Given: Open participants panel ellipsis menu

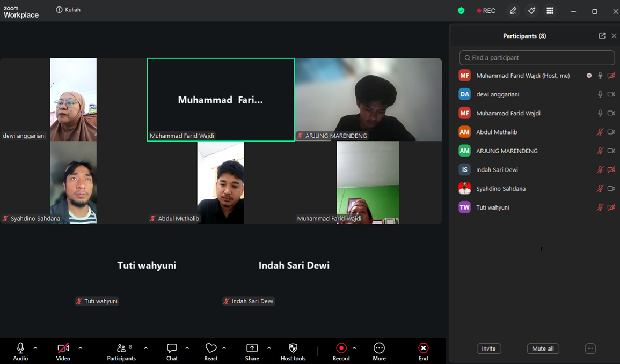Looking at the screenshot, I should [590, 348].
